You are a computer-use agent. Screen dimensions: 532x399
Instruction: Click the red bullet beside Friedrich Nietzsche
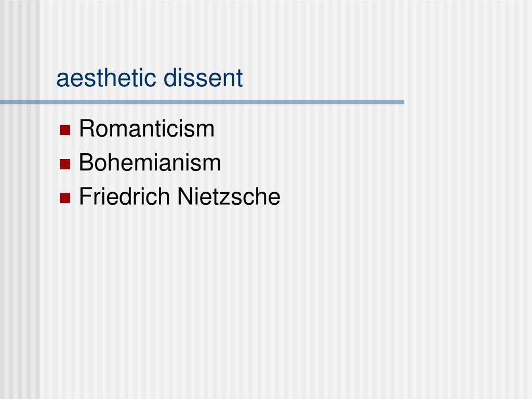(x=65, y=198)
